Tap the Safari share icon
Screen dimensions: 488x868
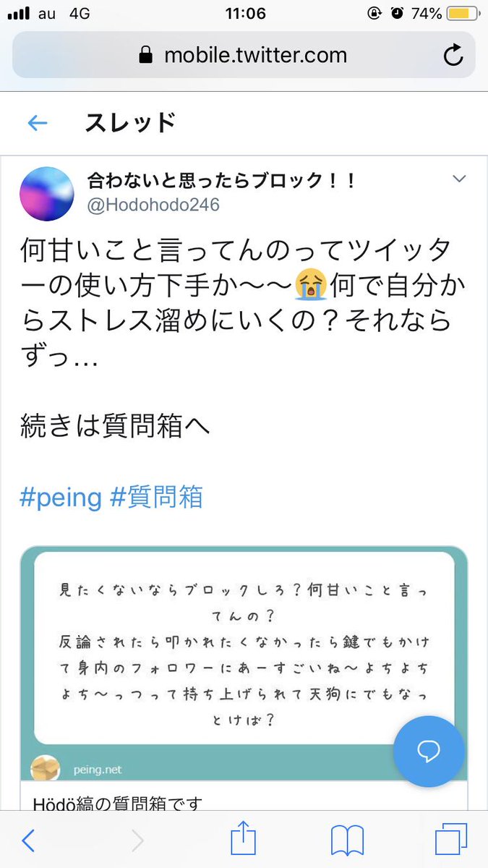(x=244, y=841)
